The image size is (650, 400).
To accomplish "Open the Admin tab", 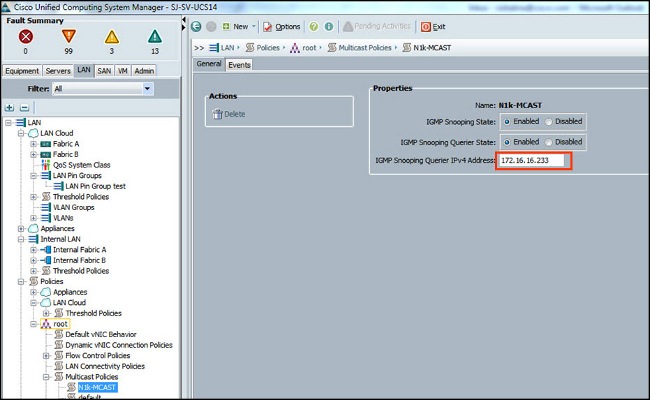I will point(144,71).
